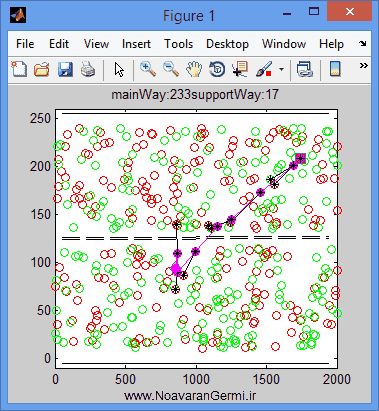Image resolution: width=379 pixels, height=411 pixels.
Task: Open the Insert menu
Action: (136, 44)
